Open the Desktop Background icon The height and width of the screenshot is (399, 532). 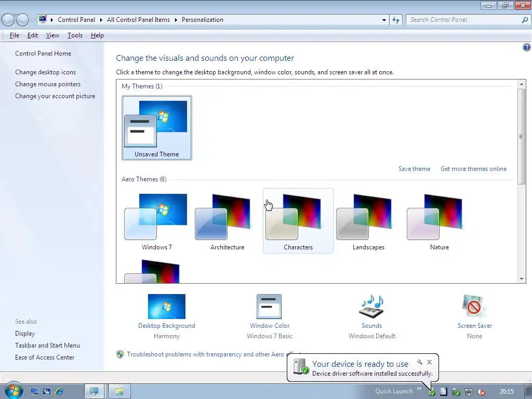click(x=167, y=307)
